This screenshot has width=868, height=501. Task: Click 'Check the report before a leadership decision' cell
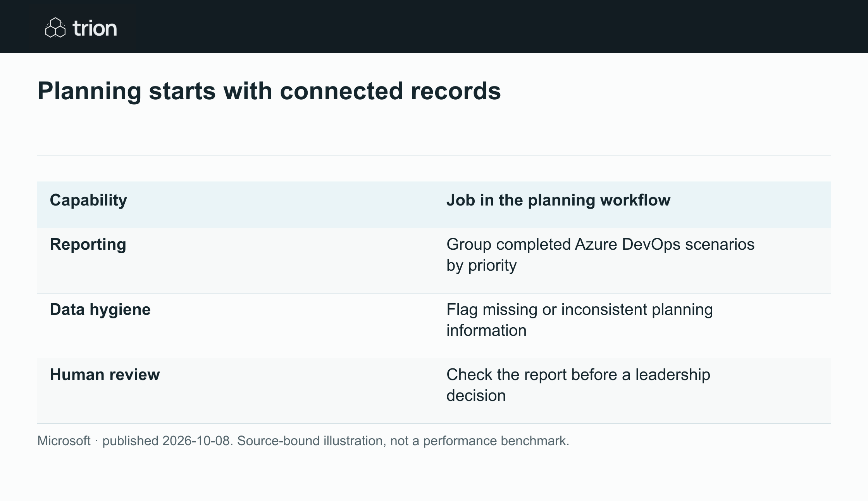click(578, 385)
